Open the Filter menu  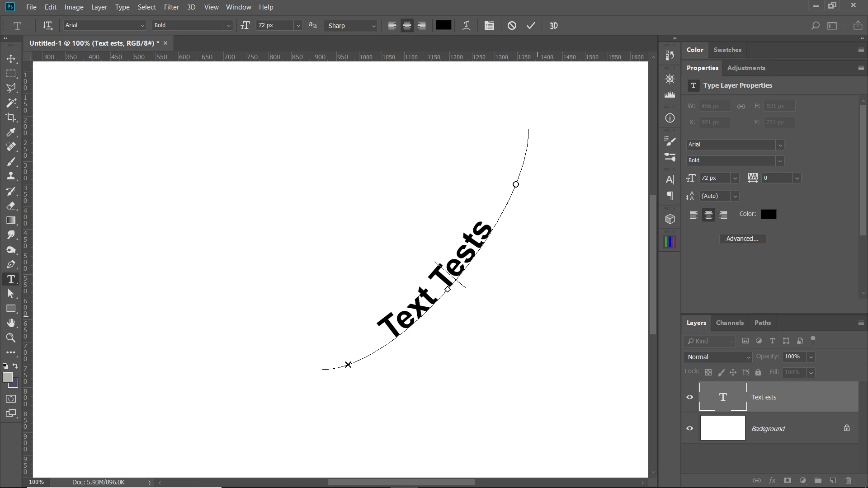tap(171, 7)
